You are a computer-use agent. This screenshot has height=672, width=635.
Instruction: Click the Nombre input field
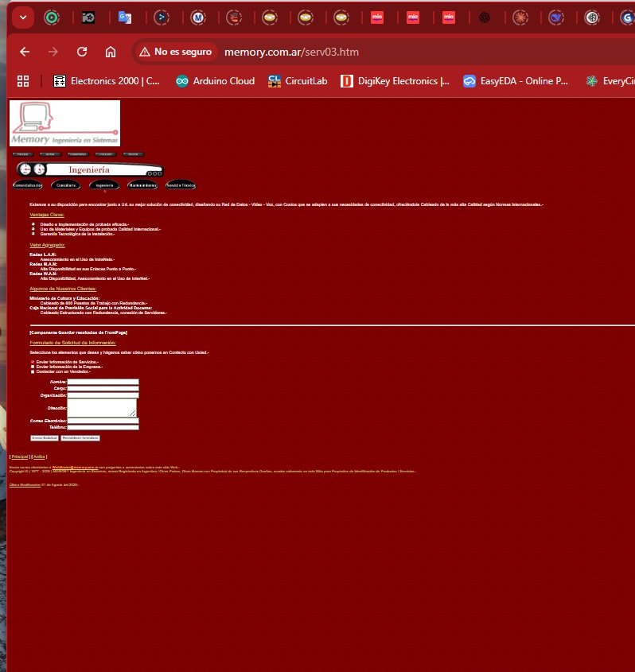(x=103, y=382)
